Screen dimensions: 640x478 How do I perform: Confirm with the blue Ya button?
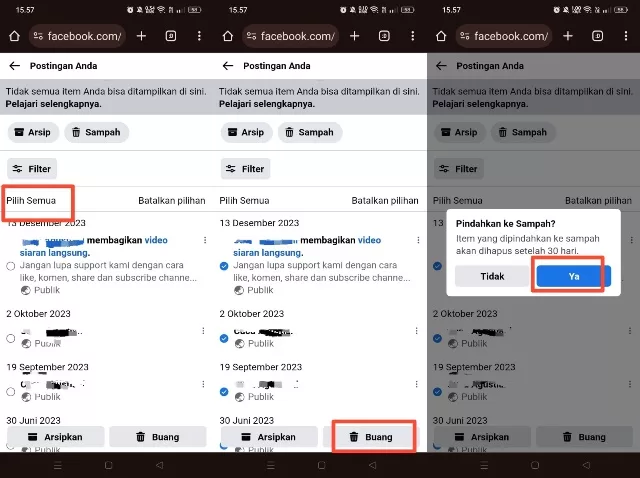coord(573,276)
